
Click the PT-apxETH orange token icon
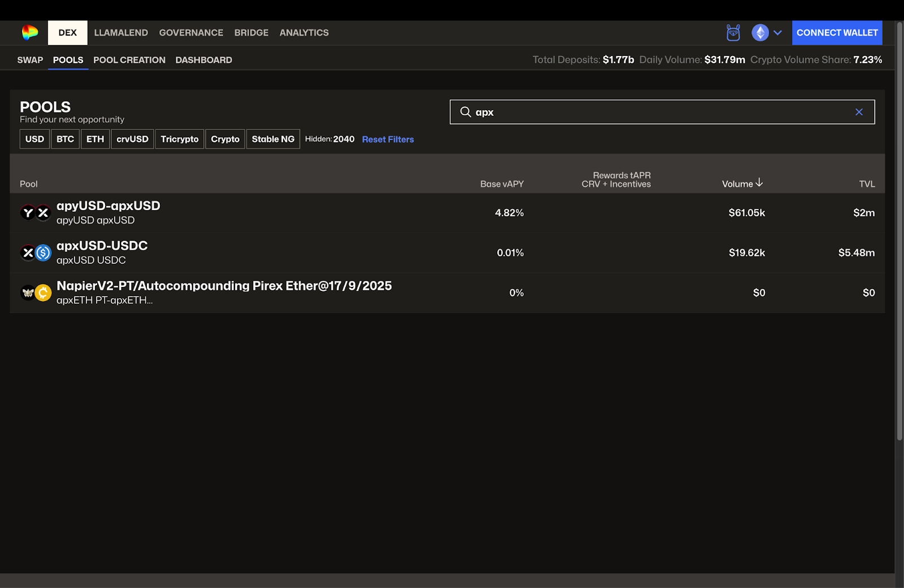pos(44,293)
